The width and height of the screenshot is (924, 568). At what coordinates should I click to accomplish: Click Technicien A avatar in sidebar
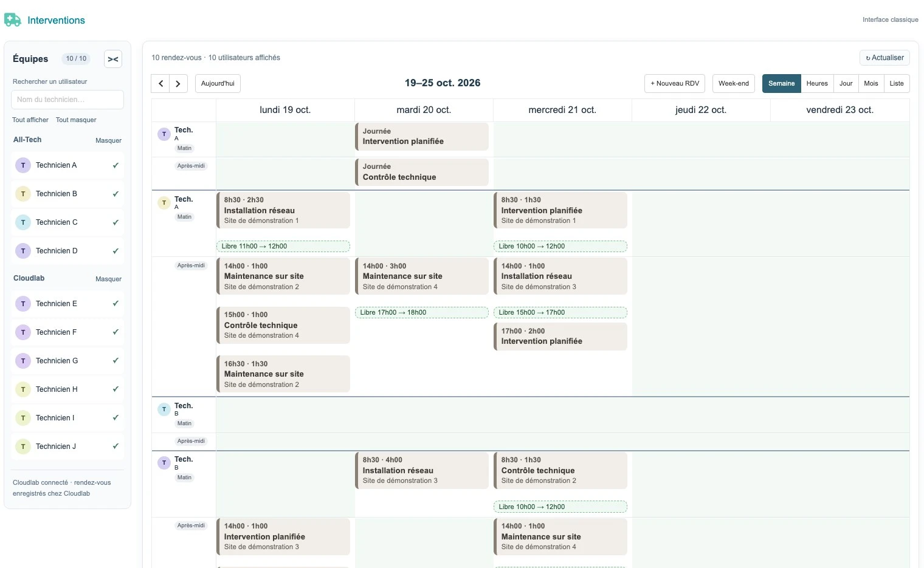pos(23,165)
